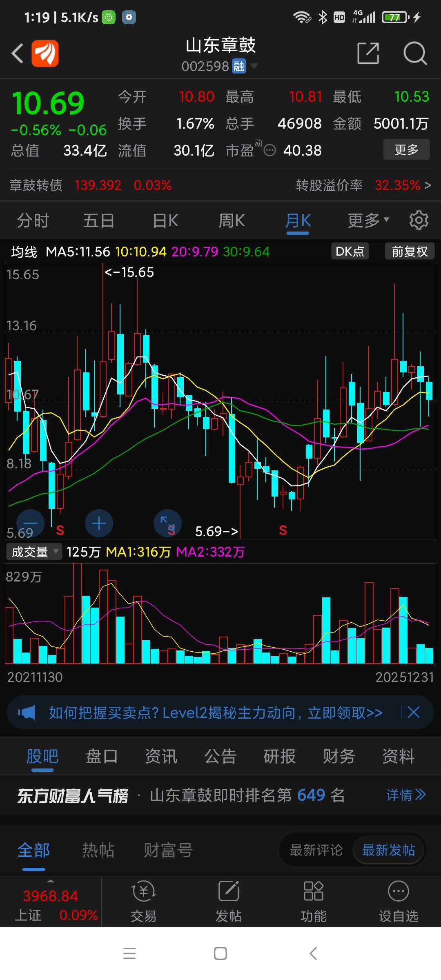Open the 公告 announcements tab
The height and width of the screenshot is (980, 441).
pos(220,756)
